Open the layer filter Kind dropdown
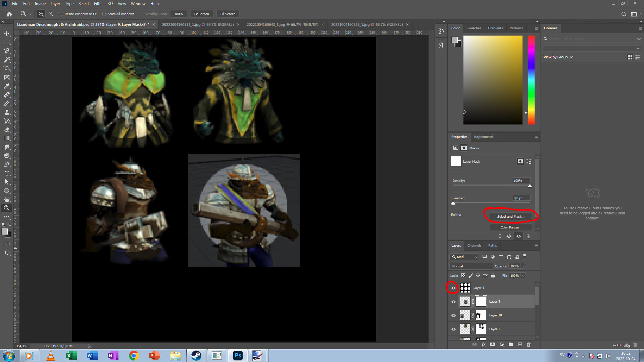 [x=464, y=257]
